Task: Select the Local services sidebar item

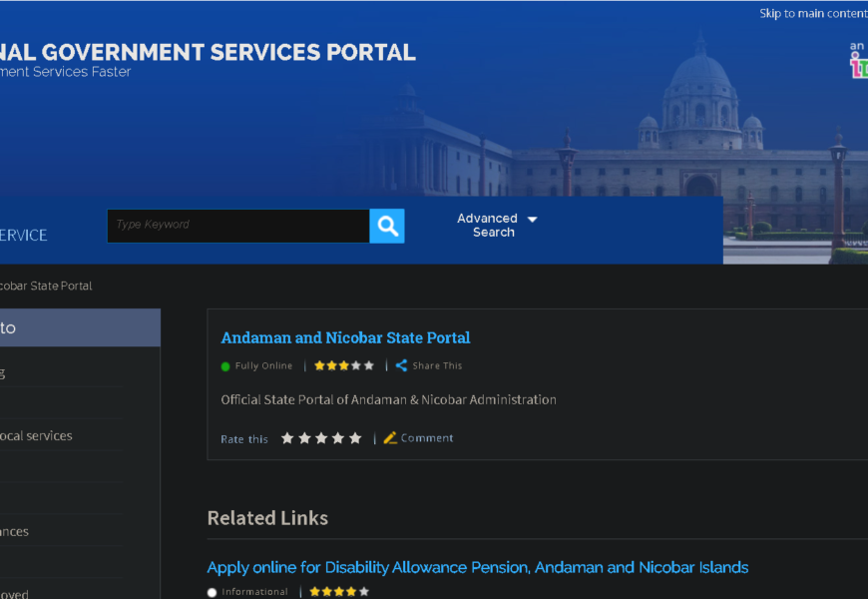Action: point(36,435)
